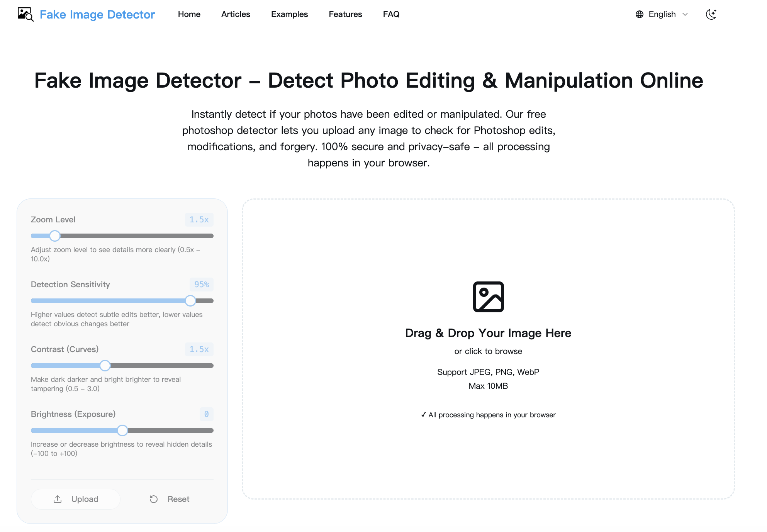Click the upload icon on the Upload button
The width and height of the screenshot is (767, 532).
pyautogui.click(x=58, y=499)
